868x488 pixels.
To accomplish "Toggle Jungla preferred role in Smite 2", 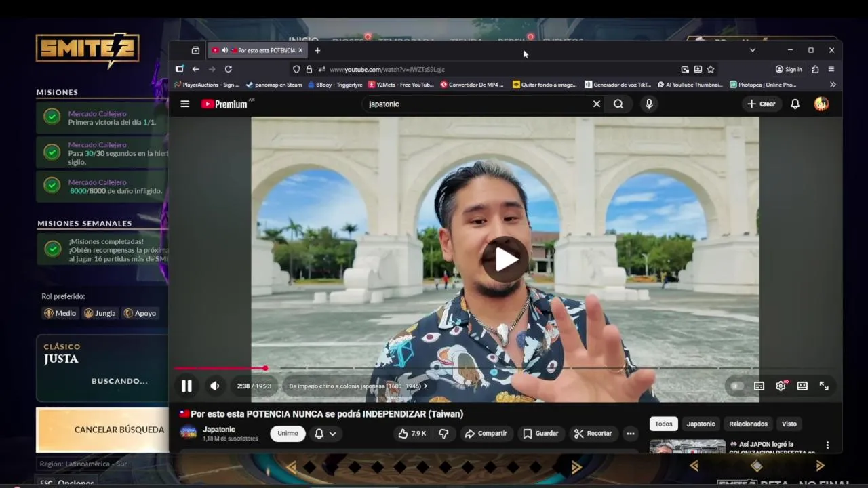I will point(100,313).
